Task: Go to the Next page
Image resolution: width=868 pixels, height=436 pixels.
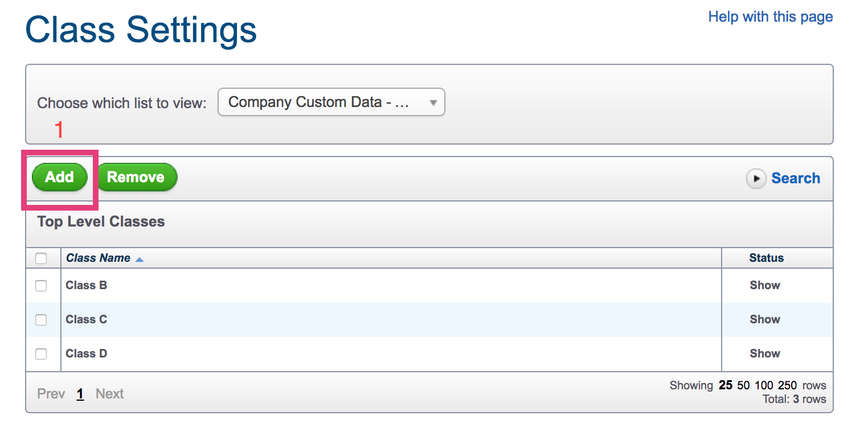Action: click(110, 394)
